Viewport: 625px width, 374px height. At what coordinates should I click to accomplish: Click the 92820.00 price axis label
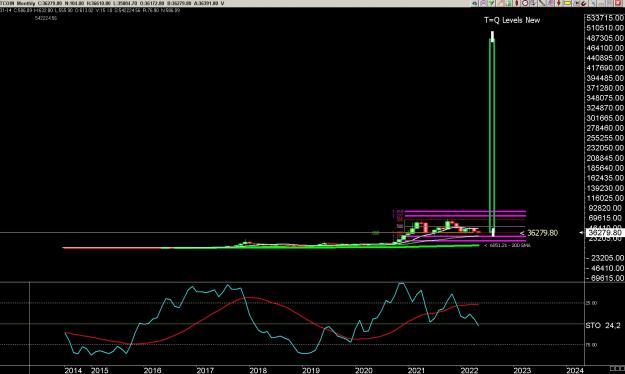tap(607, 208)
